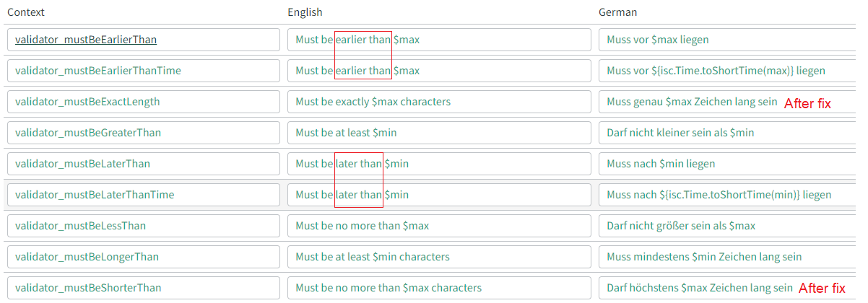Click the validator_mustBeLessThan context field
The height and width of the screenshot is (303, 868).
tap(143, 226)
